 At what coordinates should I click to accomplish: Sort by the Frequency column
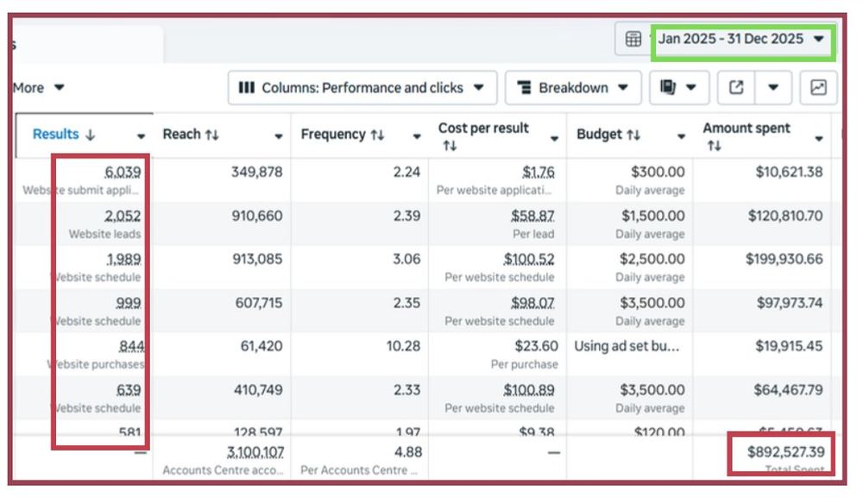point(343,135)
